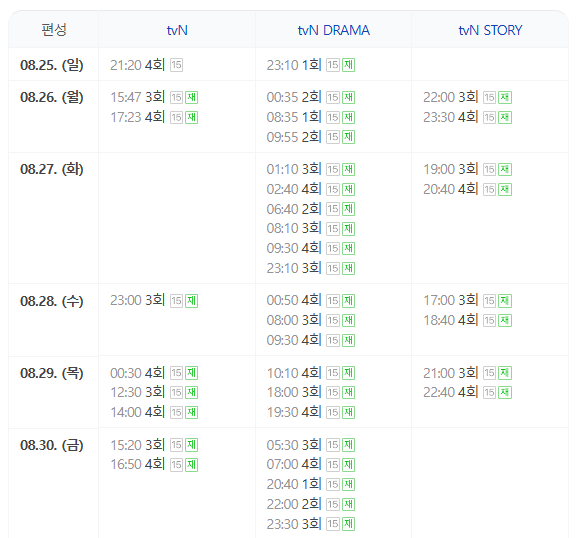Viewport: 576px width, 538px height.
Task: Select the 08.27. (화) date row label
Action: pos(52,169)
